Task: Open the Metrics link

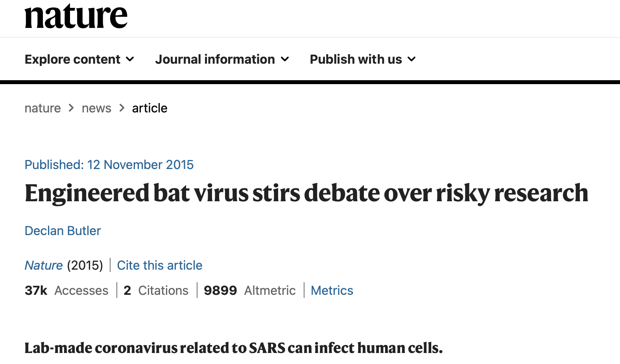Action: (332, 290)
